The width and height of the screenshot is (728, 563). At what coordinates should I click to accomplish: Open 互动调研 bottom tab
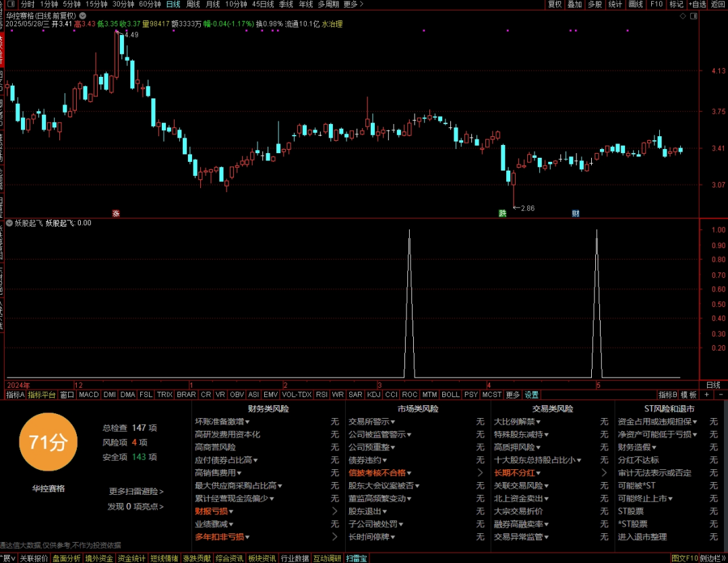pyautogui.click(x=328, y=558)
